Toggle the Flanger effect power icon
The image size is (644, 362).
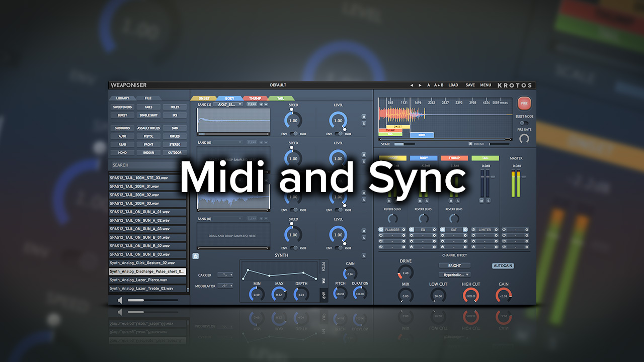[381, 230]
